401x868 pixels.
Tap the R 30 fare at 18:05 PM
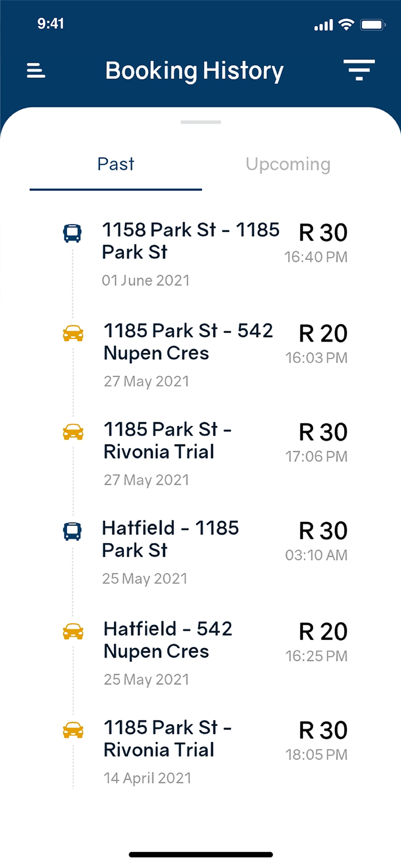[x=323, y=731]
